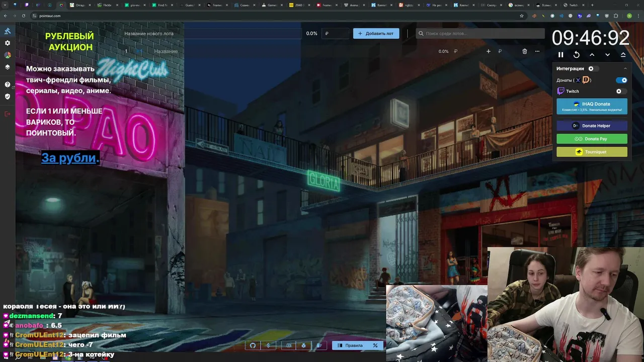This screenshot has height=362, width=644.
Task: Click the clear lots trash-list icon
Action: pos(319,345)
